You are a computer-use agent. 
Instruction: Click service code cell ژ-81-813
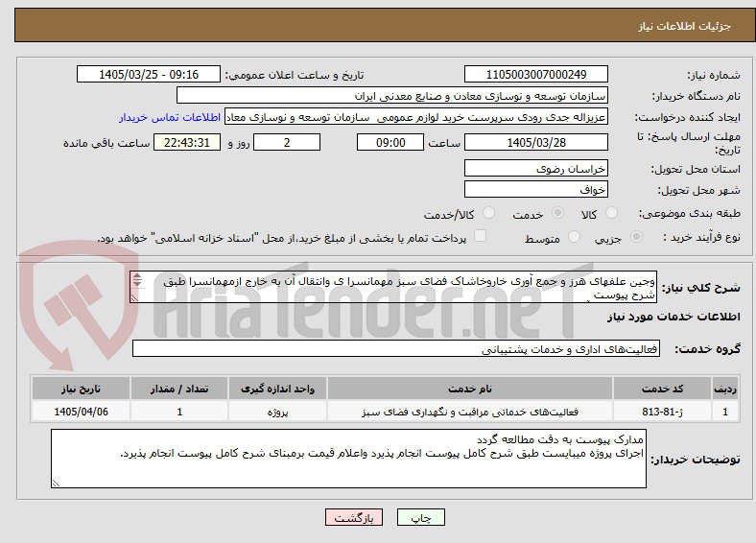[x=663, y=412]
